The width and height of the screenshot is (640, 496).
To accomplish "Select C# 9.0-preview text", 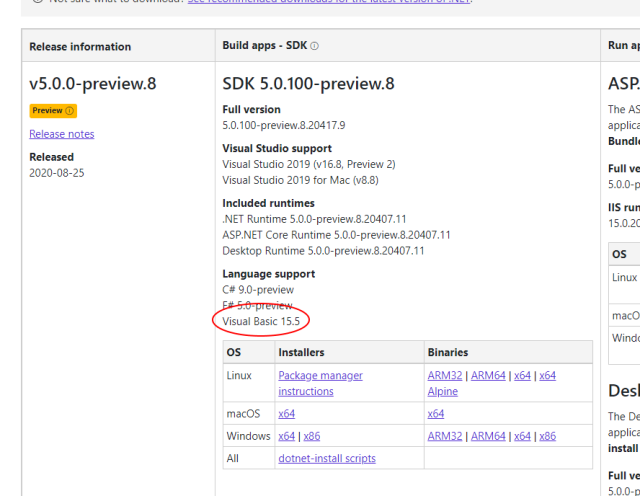I will [x=258, y=290].
